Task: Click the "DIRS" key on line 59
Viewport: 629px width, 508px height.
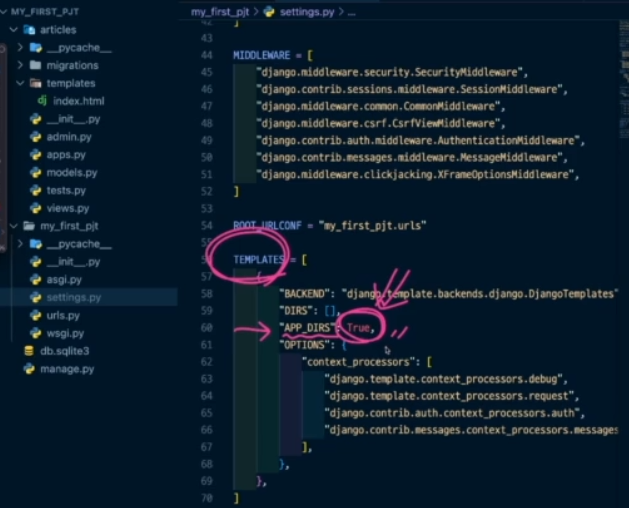Action: tap(296, 311)
